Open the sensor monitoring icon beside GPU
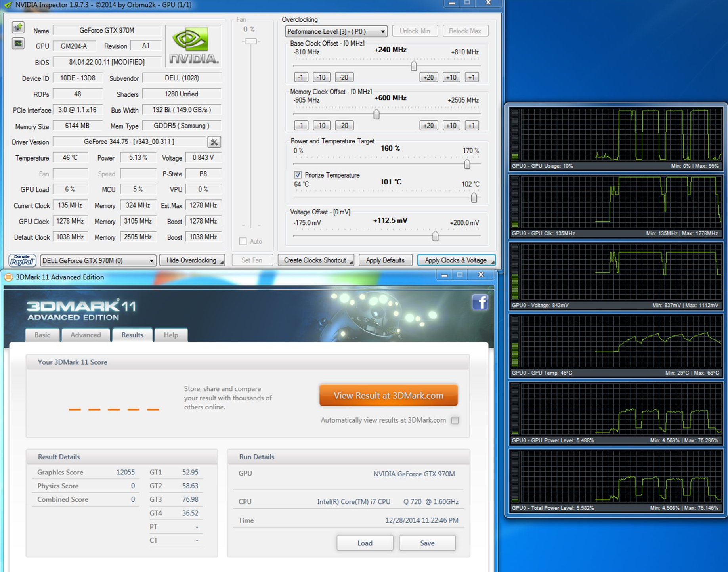The height and width of the screenshot is (572, 728). (18, 43)
